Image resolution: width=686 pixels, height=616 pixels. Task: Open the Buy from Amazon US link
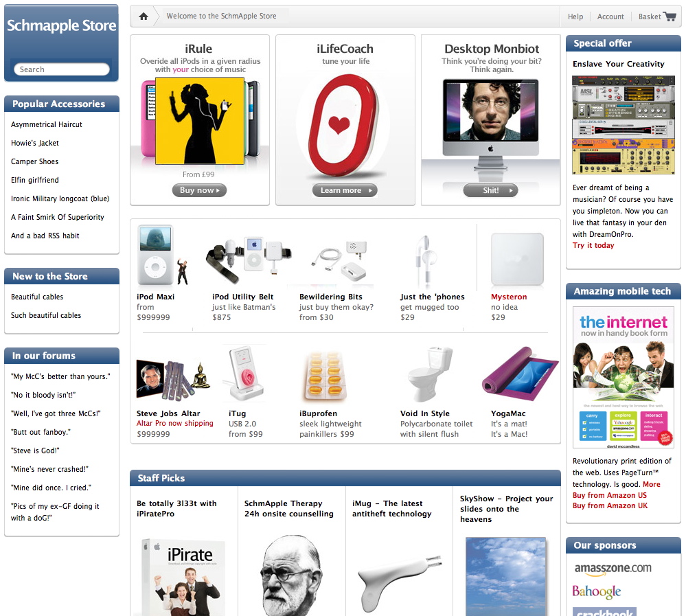point(610,495)
